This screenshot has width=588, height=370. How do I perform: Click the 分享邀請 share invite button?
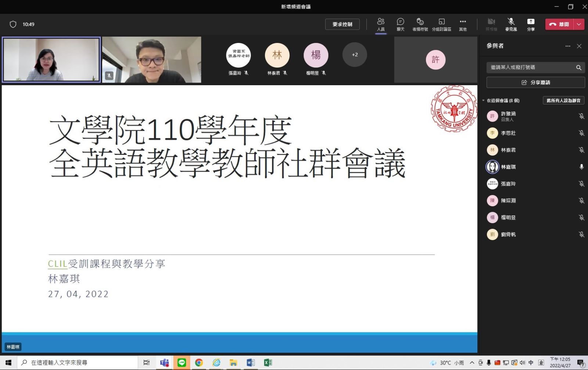pos(535,83)
